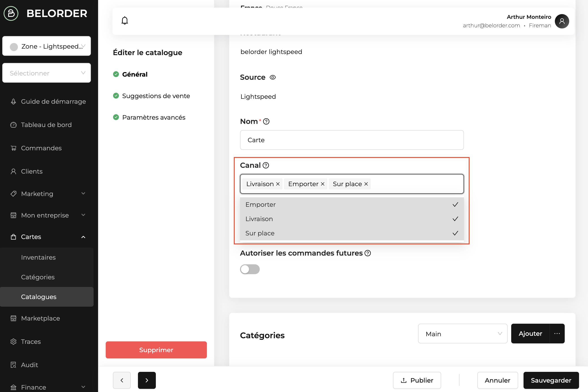Click the help icon beside Nom

pos(266,121)
